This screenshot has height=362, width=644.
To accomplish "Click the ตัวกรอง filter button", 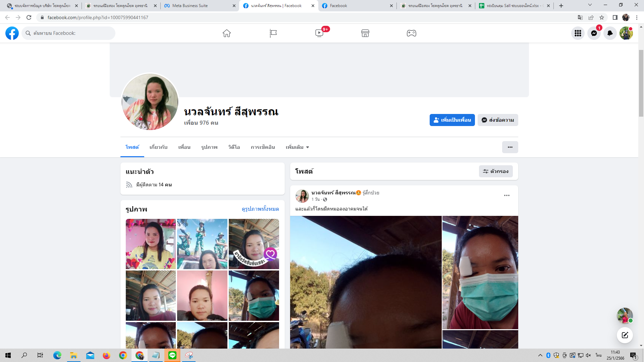I will tap(495, 171).
